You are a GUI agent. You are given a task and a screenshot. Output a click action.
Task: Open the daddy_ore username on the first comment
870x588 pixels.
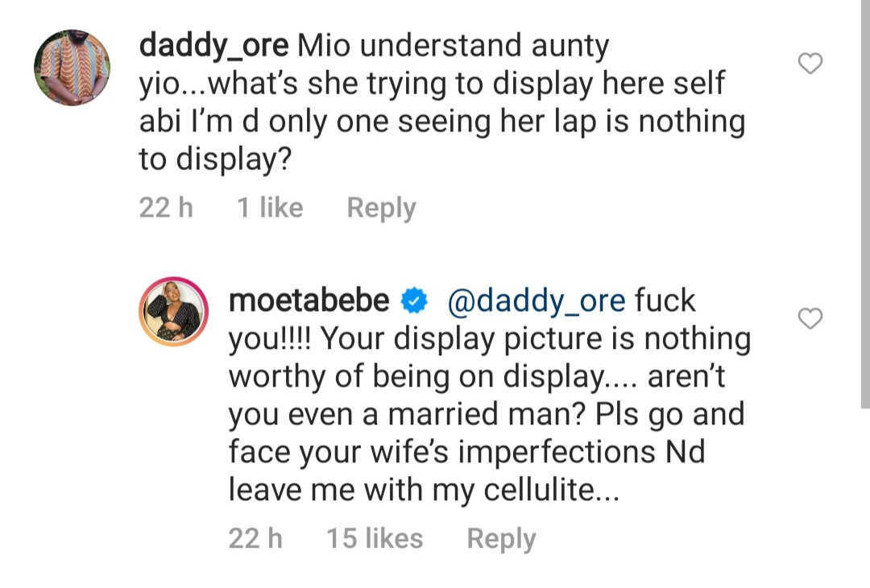click(x=213, y=46)
